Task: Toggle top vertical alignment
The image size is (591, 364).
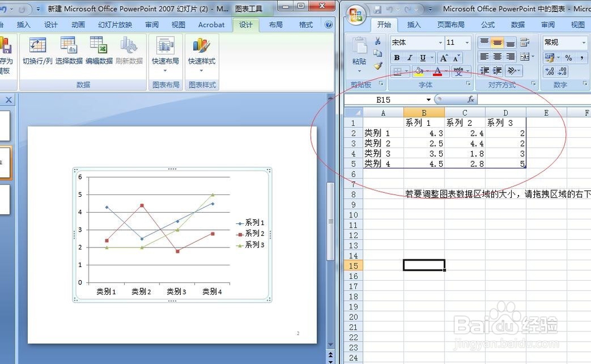Action: 485,42
